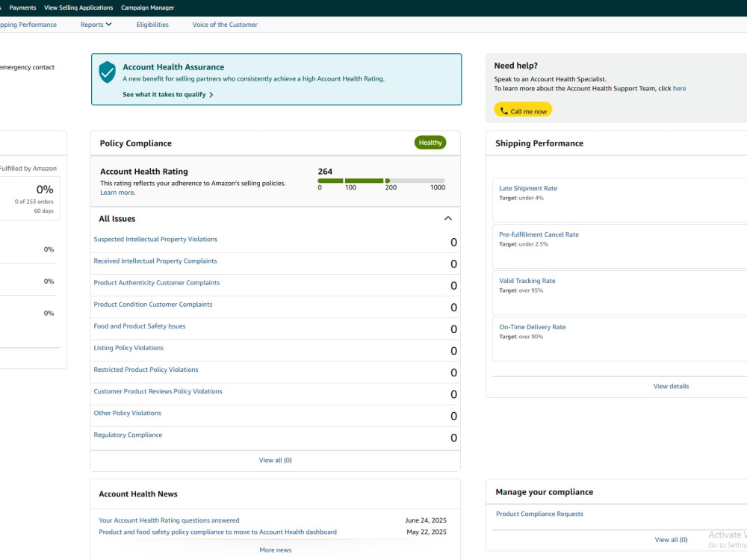The width and height of the screenshot is (747, 560).
Task: Open the Reports dropdown menu
Action: [96, 25]
